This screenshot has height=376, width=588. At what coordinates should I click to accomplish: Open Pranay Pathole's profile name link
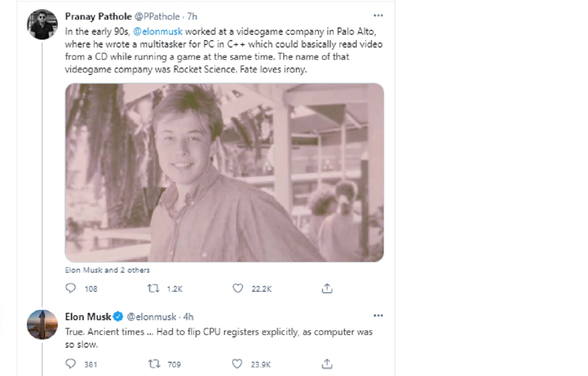click(x=98, y=16)
